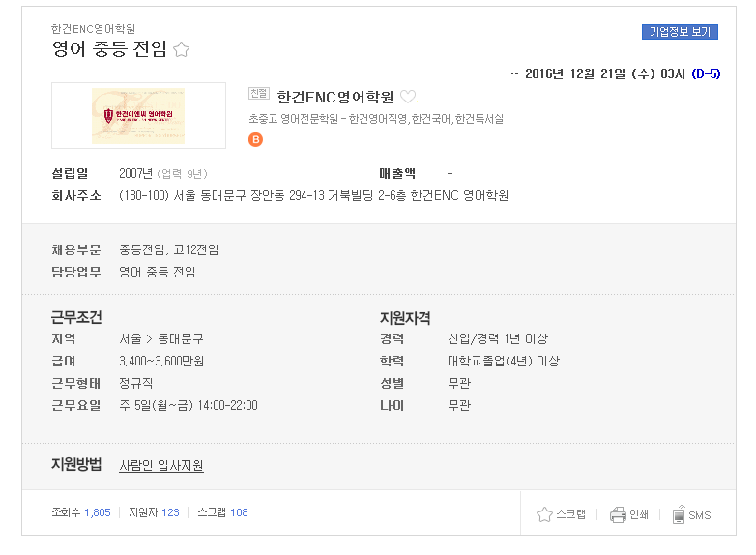Image resolution: width=756 pixels, height=555 pixels.
Task: Open the 한건ENC영어학원 company logo thumbnail
Action: pos(138,116)
